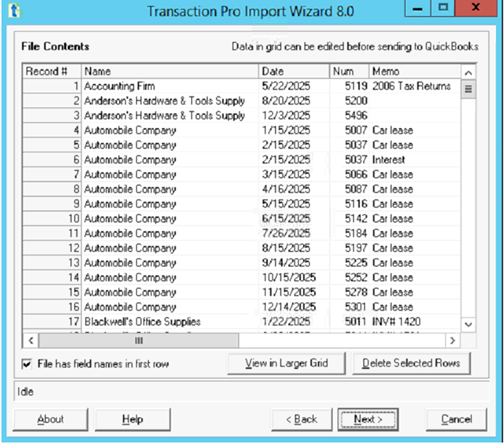Click the vertical scrollbar thumb
This screenshot has width=504, height=444.
[x=468, y=89]
